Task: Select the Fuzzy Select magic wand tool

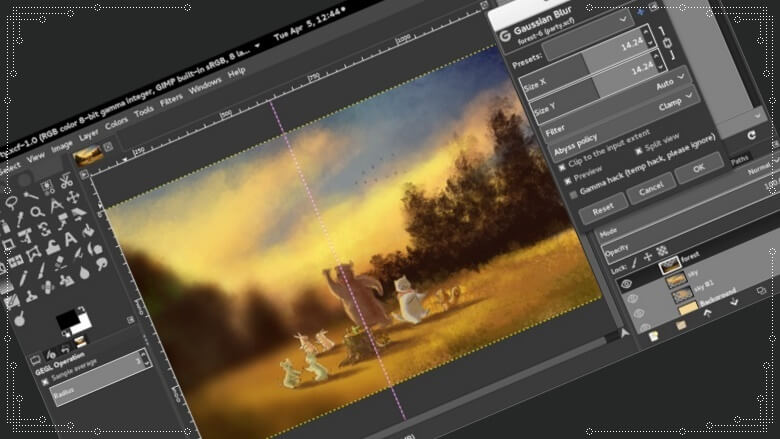Action: pos(31,195)
